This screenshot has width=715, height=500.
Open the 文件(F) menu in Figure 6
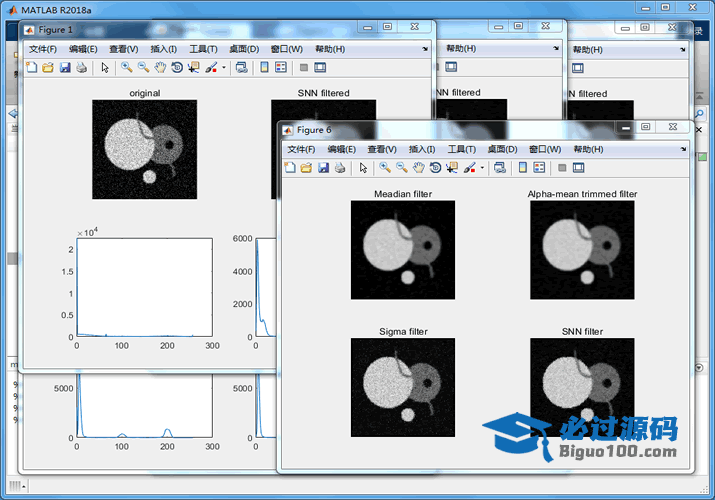pos(301,148)
